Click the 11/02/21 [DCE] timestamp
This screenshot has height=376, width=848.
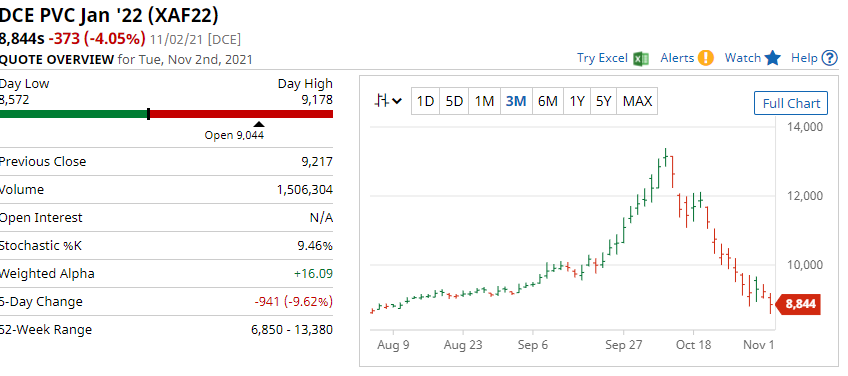(195, 39)
